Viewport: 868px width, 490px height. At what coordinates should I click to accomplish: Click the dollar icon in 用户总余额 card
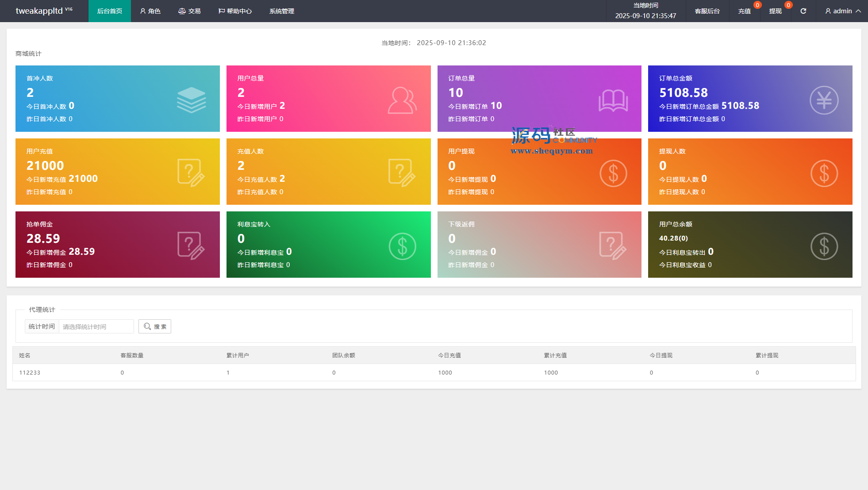tap(824, 246)
